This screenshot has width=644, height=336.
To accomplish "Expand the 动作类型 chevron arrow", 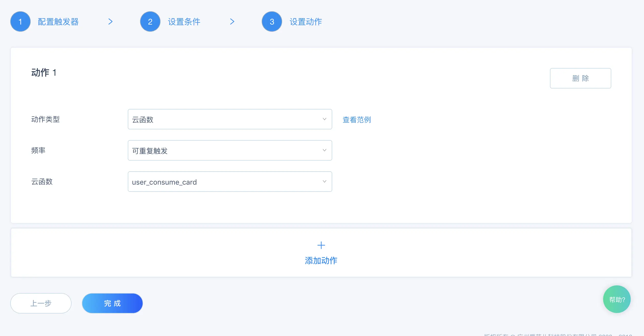I will click(325, 119).
